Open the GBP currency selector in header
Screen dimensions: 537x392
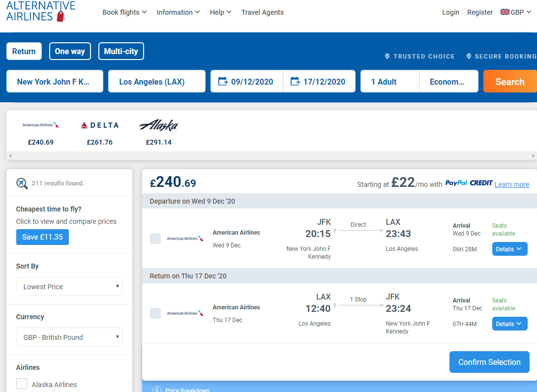point(516,12)
